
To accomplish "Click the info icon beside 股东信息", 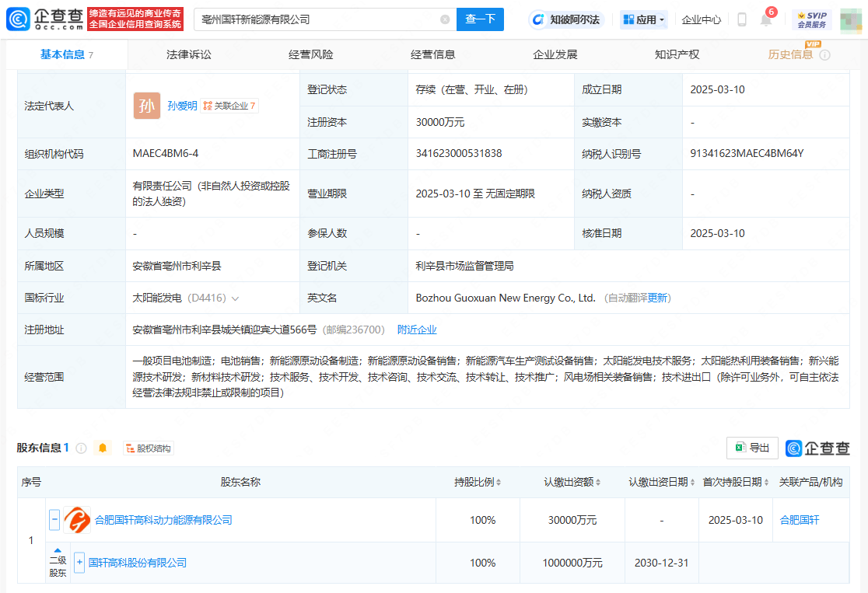I will pos(81,448).
